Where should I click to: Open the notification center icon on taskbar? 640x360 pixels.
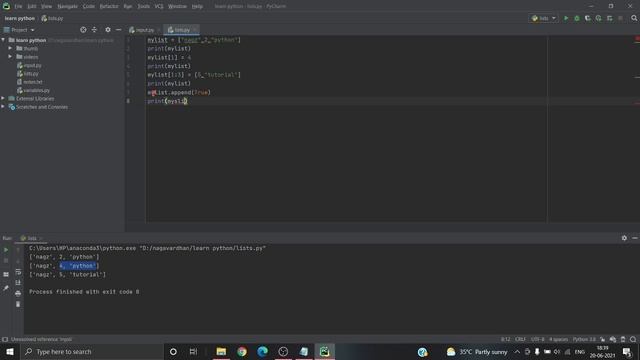[627, 352]
